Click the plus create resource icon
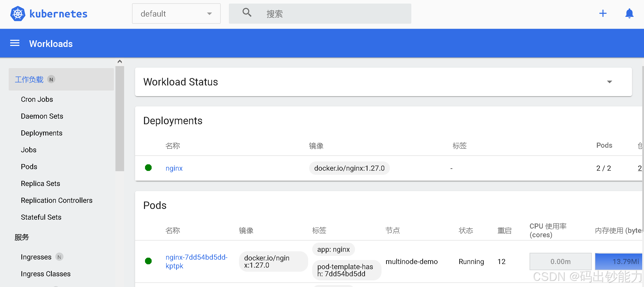644x287 pixels. (603, 13)
